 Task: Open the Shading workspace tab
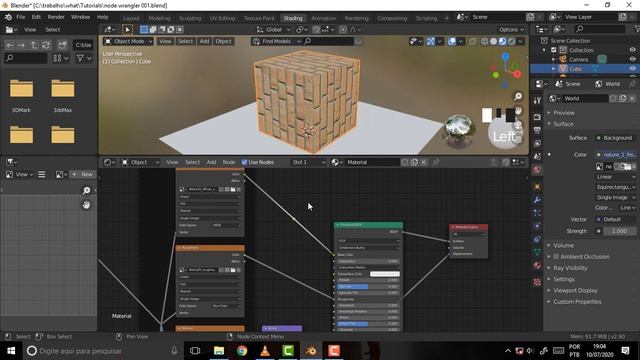[293, 18]
